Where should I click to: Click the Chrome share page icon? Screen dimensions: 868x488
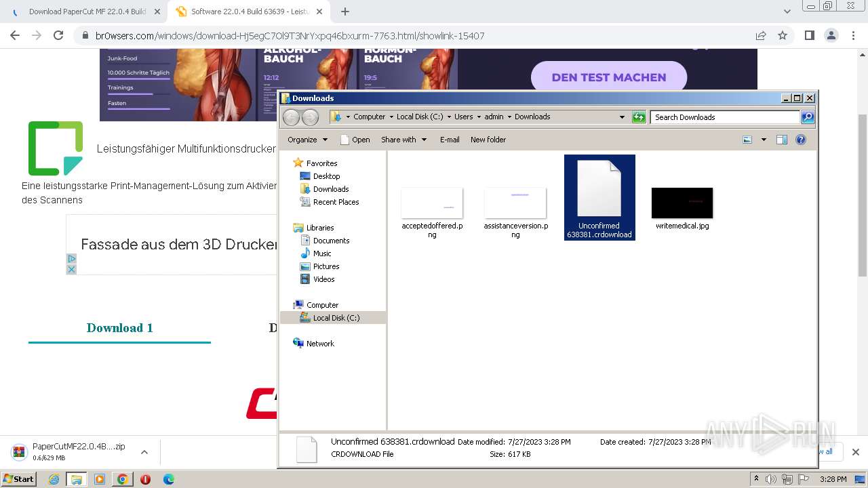(x=761, y=35)
